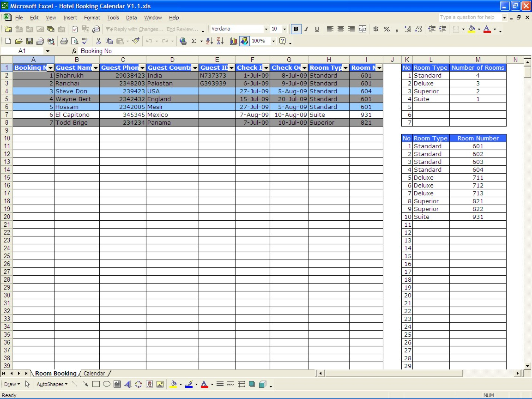Click the Save icon in the toolbar
The image size is (532, 399).
point(29,41)
